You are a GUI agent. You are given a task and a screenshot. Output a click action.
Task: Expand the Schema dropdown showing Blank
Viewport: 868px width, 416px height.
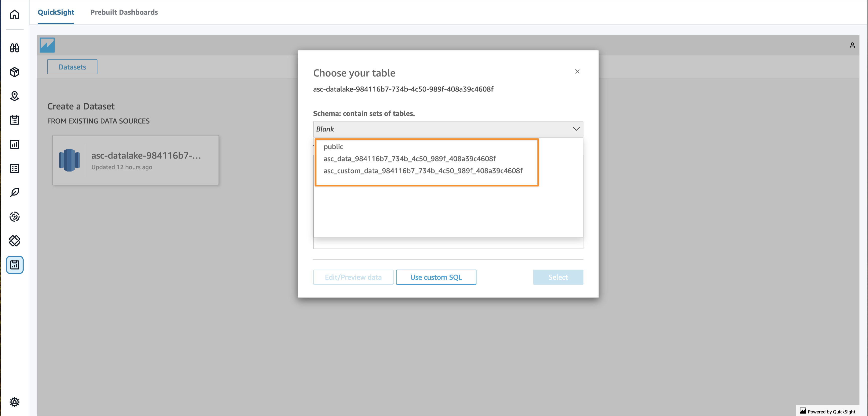(x=448, y=129)
